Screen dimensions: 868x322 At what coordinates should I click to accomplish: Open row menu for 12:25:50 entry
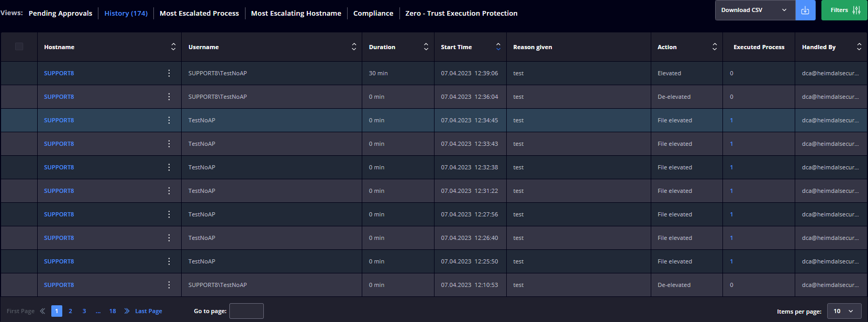[169, 261]
